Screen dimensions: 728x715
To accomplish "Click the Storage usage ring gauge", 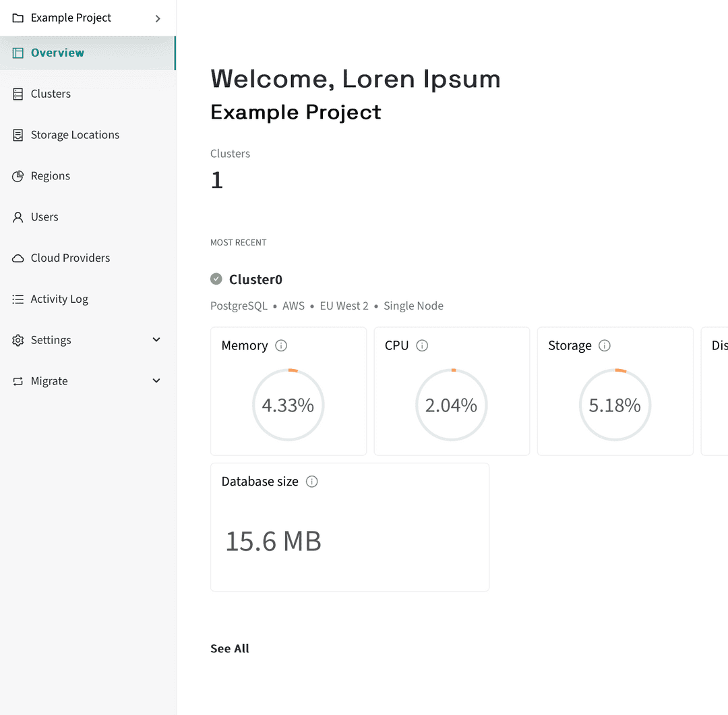I will tap(615, 405).
